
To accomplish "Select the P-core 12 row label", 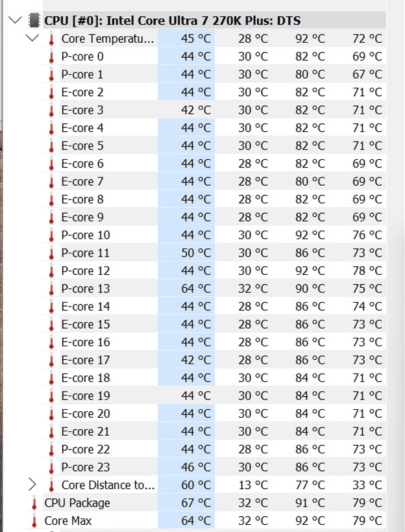I will coord(86,271).
